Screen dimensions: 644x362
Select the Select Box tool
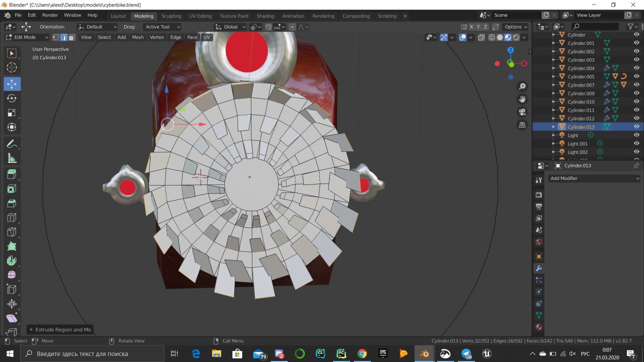click(12, 53)
